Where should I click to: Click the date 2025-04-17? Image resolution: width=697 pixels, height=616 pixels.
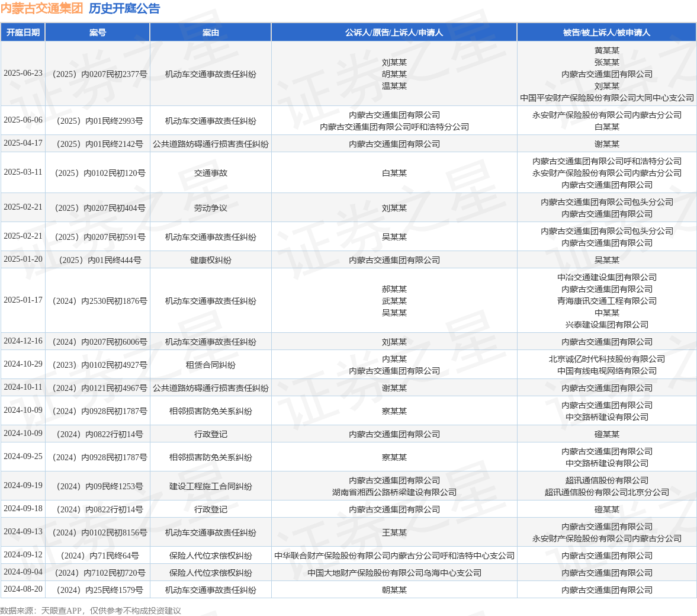[x=23, y=143]
